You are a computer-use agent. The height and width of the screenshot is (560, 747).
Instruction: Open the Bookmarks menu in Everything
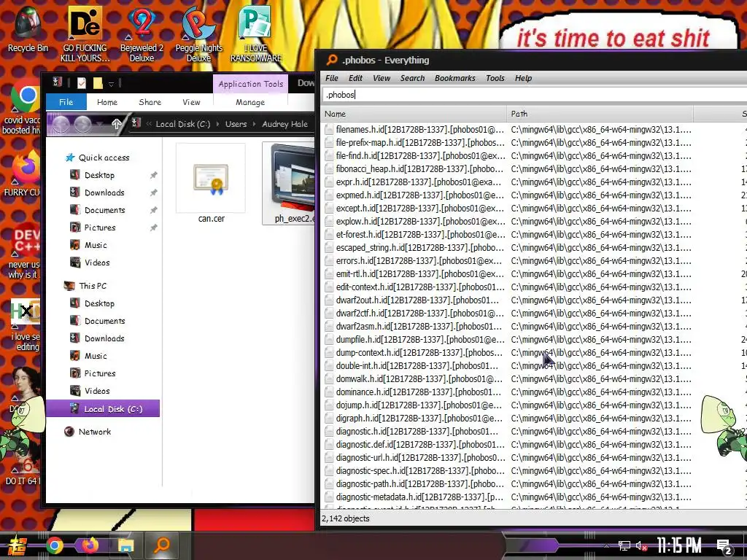pos(455,78)
